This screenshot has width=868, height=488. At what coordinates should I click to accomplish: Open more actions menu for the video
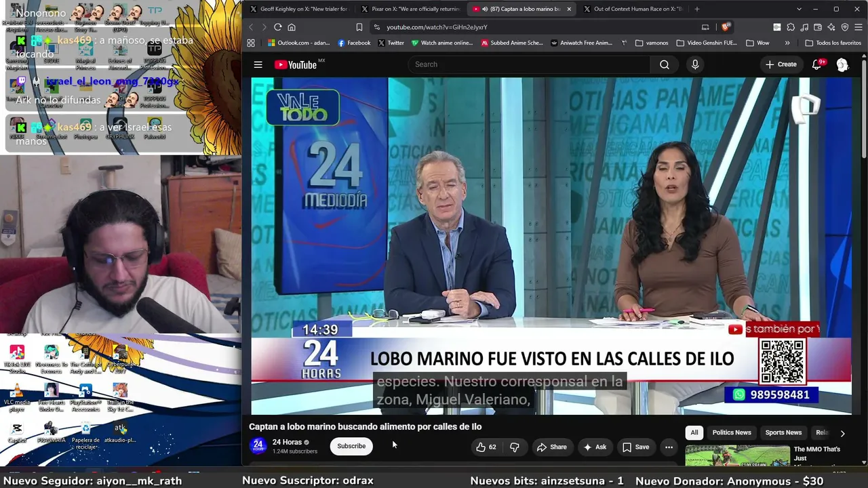(669, 447)
